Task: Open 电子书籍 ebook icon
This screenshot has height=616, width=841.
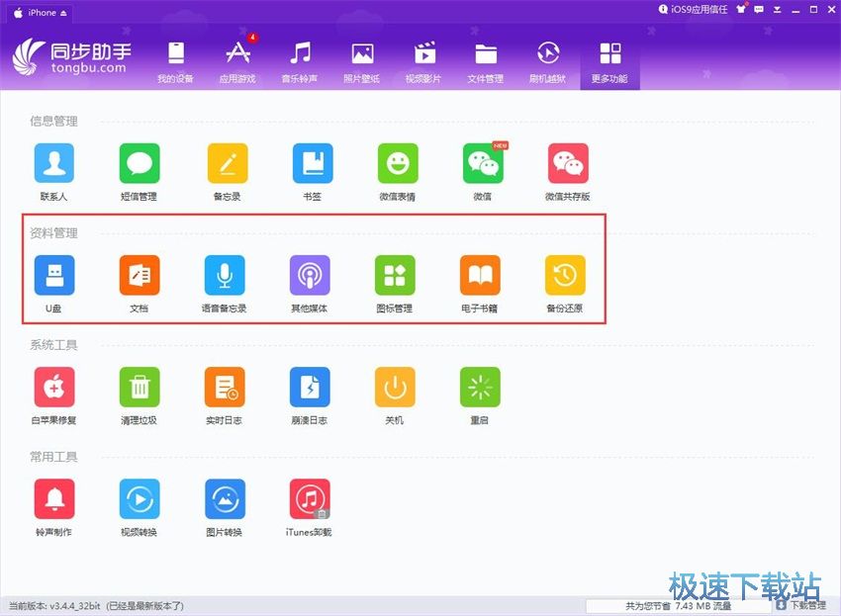Action: pos(480,275)
